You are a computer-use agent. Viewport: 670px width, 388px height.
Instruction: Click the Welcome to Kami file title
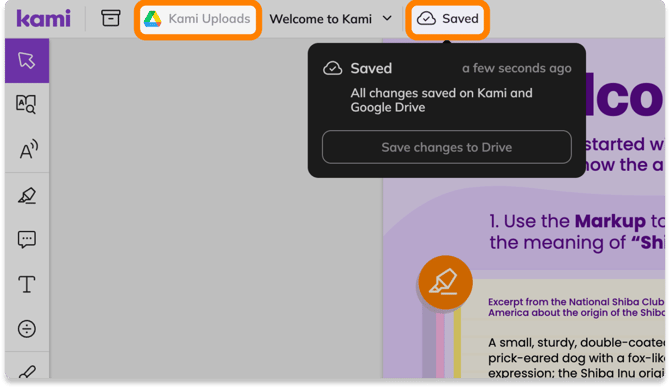click(320, 19)
